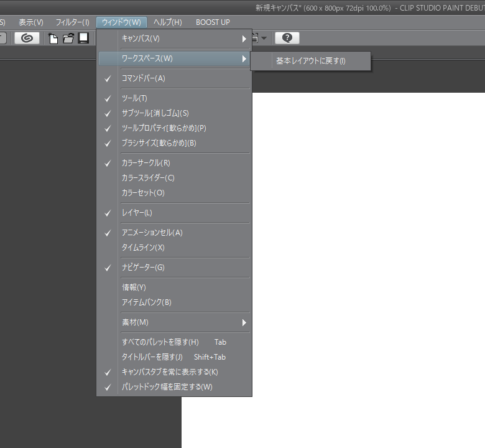The height and width of the screenshot is (448, 485).
Task: Toggle アニメーションセル(A) palette
Action: click(174, 233)
